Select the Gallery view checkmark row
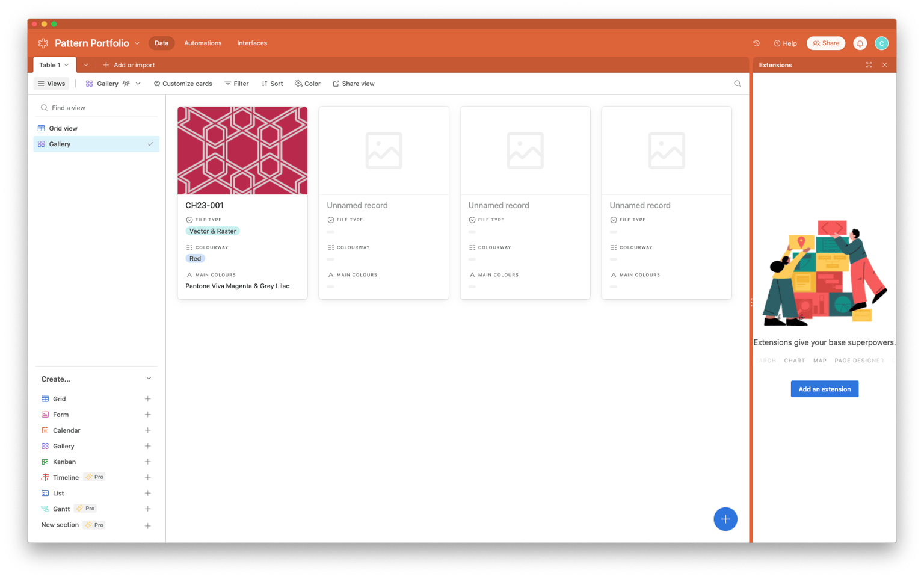 tap(96, 144)
